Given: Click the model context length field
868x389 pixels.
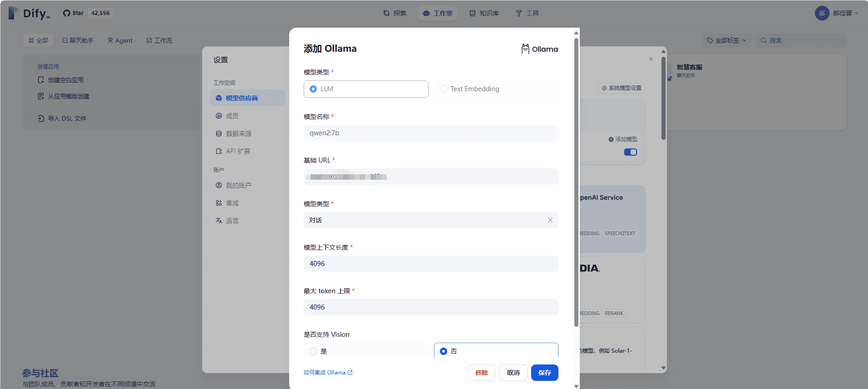Looking at the screenshot, I should (x=431, y=264).
